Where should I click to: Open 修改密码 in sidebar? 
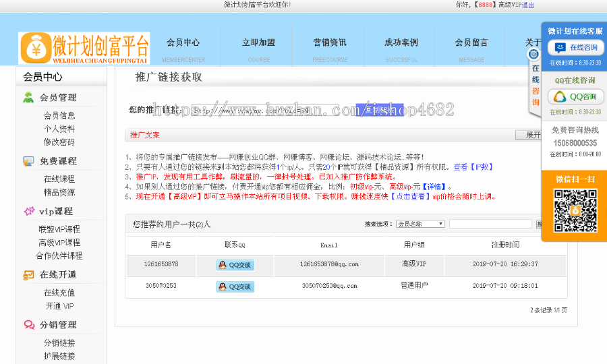[59, 142]
